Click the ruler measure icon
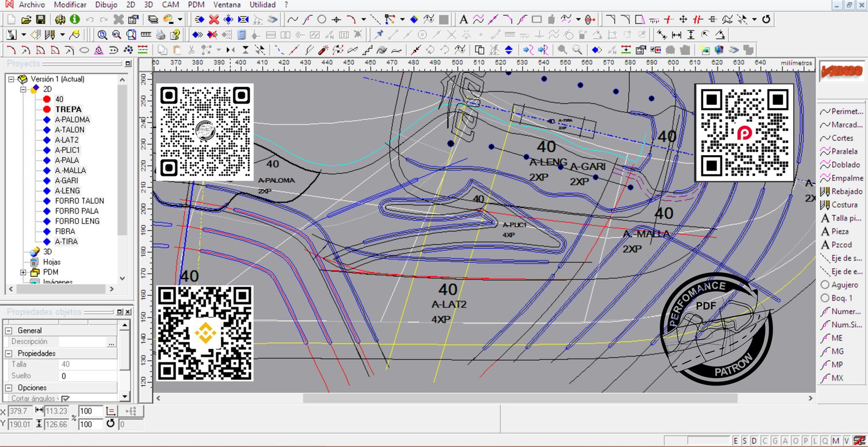 tap(146, 34)
